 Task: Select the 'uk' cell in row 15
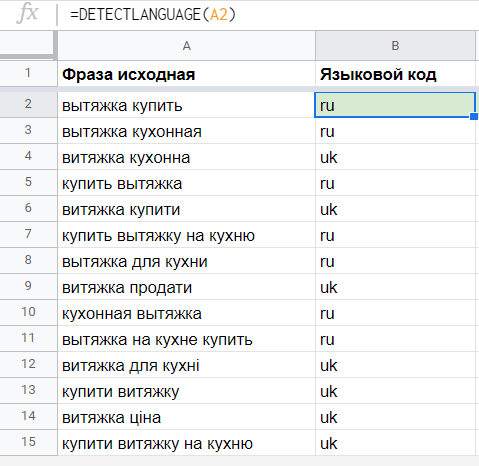pos(395,443)
